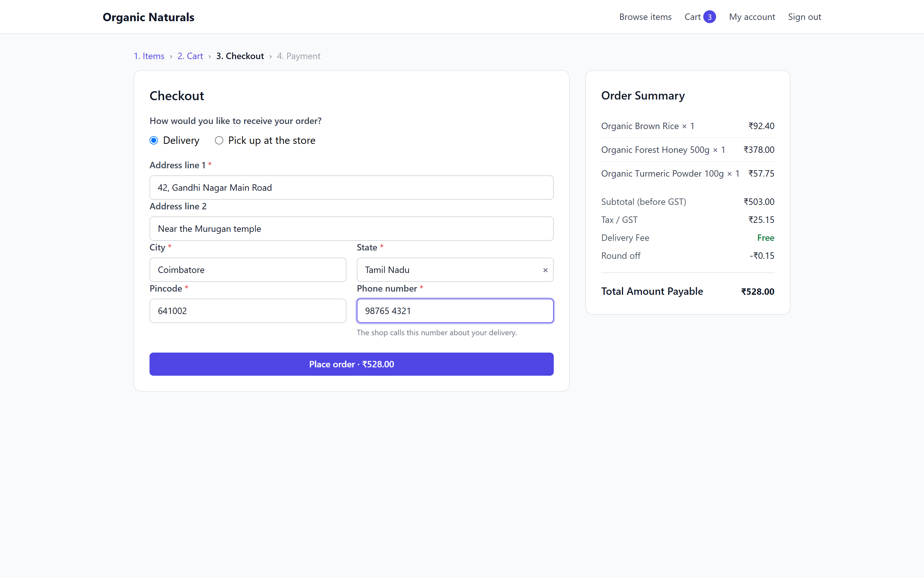Click into the Pincode field
The height and width of the screenshot is (578, 924).
(248, 311)
